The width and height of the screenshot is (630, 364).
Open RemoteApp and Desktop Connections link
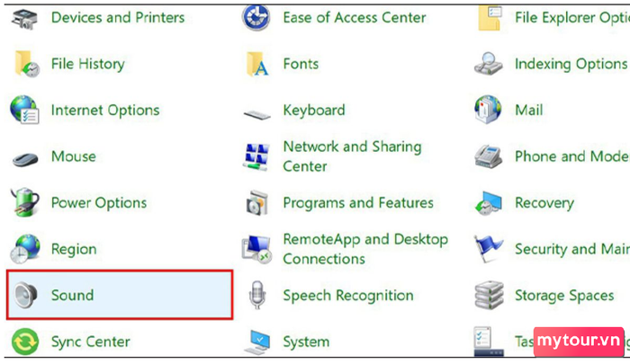[365, 249]
